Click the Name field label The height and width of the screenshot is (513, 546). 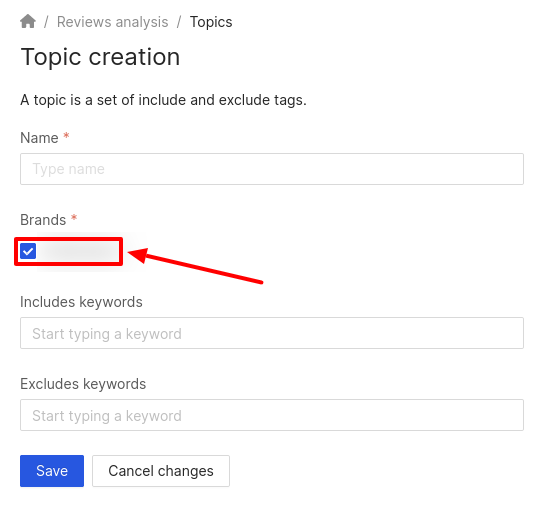(x=39, y=138)
